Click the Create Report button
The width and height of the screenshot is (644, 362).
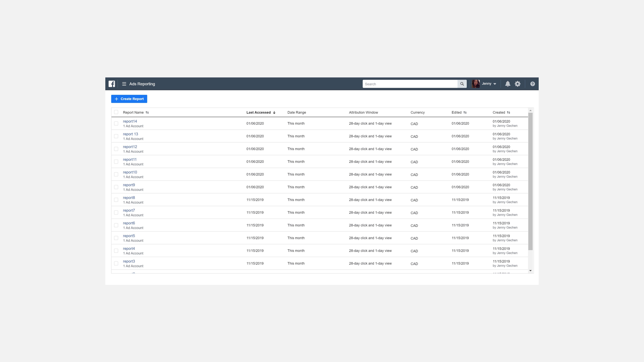[129, 99]
